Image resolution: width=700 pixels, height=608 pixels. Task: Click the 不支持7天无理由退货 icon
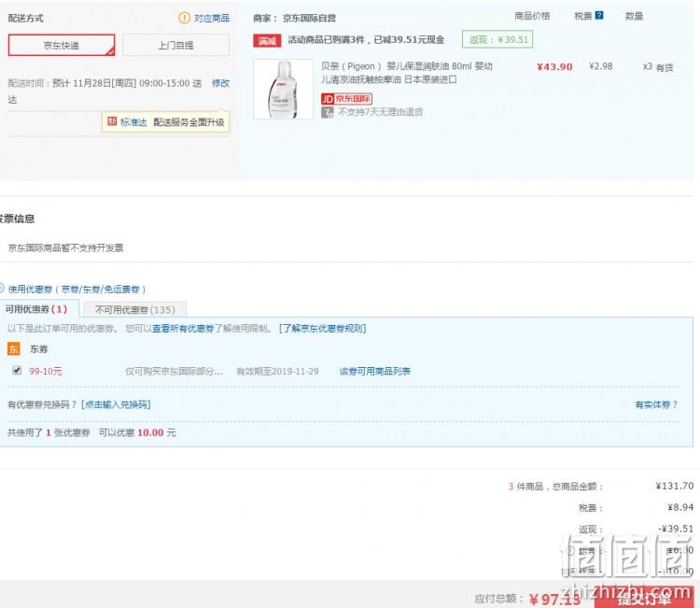pos(328,112)
